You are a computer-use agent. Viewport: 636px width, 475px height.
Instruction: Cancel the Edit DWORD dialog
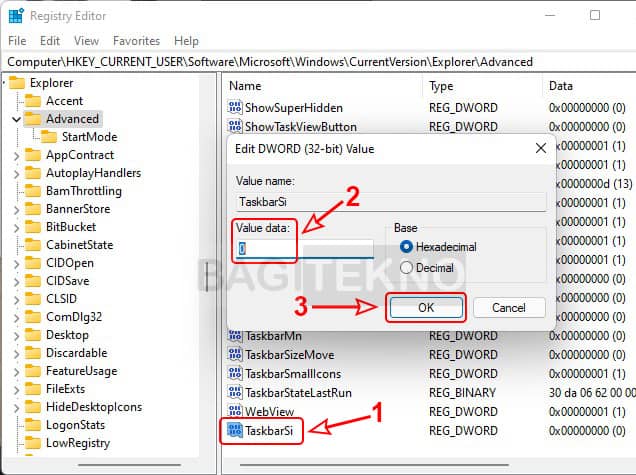point(509,308)
